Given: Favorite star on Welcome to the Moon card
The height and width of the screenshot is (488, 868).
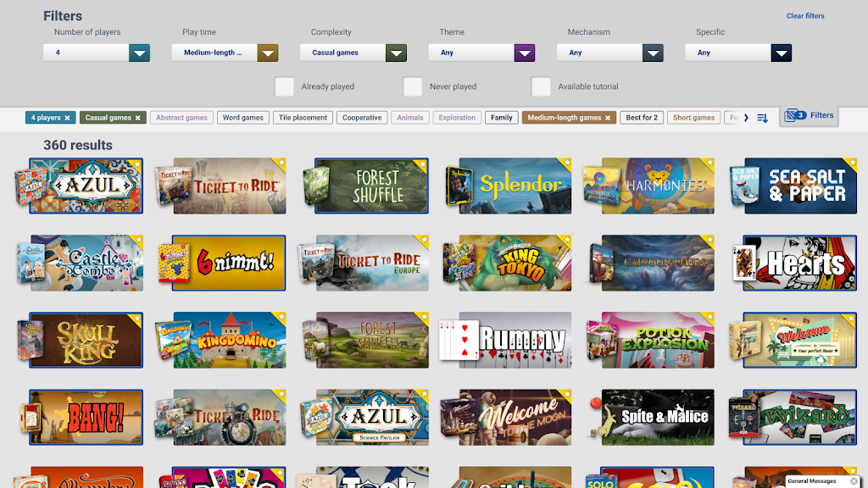Looking at the screenshot, I should (x=566, y=394).
